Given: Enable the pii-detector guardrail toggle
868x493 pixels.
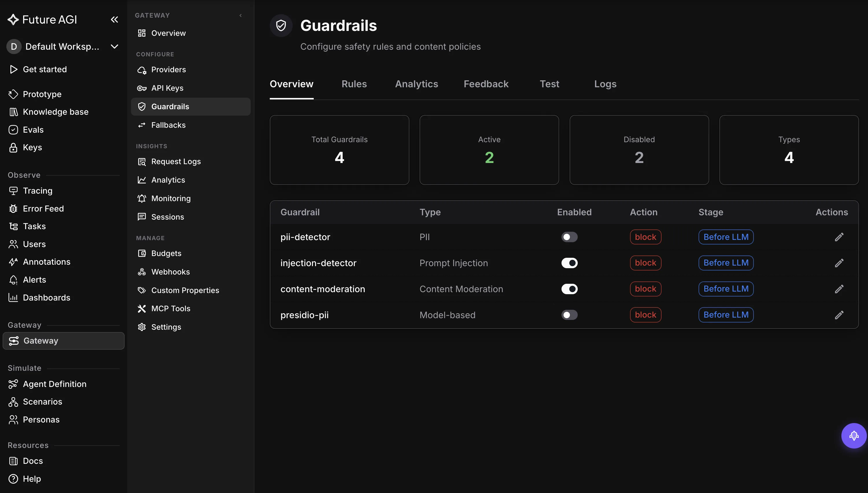Looking at the screenshot, I should pos(569,237).
